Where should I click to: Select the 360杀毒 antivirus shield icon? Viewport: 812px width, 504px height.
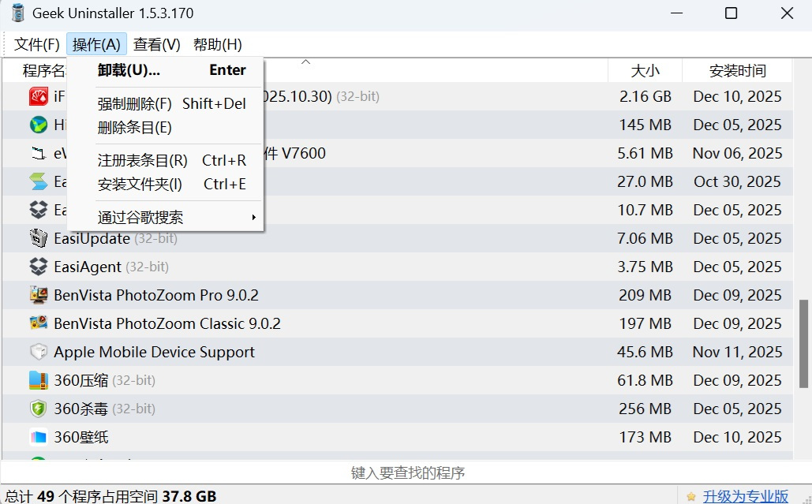tap(38, 409)
